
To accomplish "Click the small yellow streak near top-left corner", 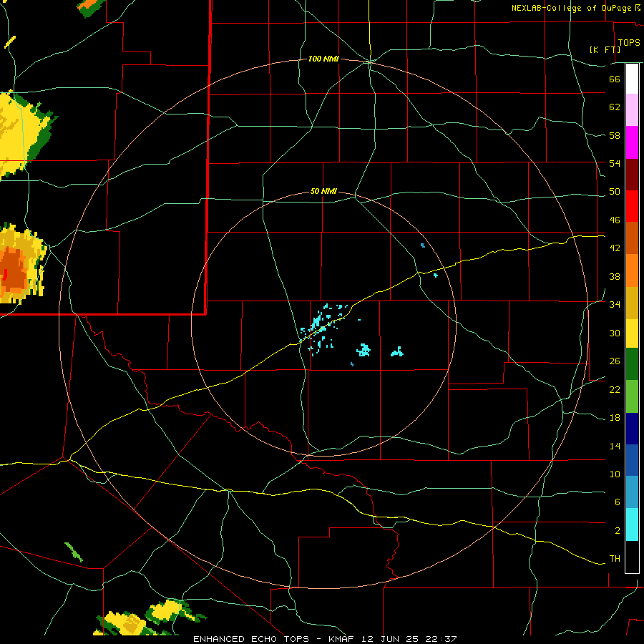I will pos(10,42).
